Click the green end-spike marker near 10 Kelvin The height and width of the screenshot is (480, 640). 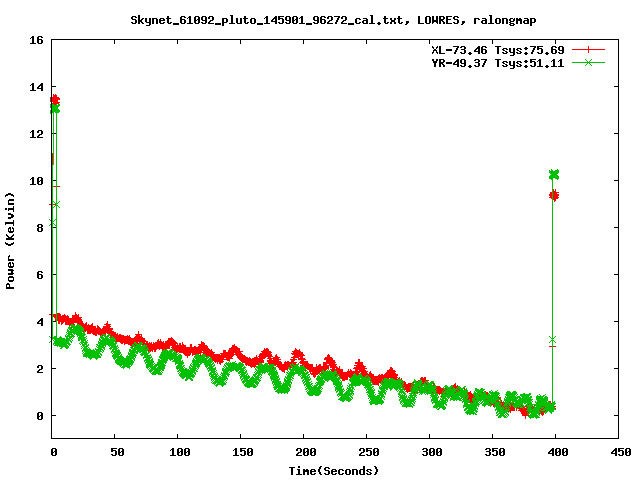553,174
